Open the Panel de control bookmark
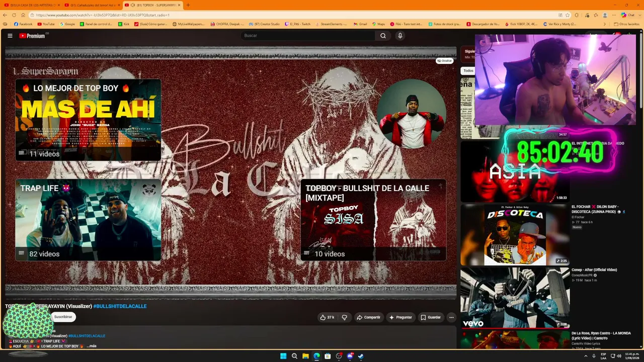The height and width of the screenshot is (362, 644). 97,24
